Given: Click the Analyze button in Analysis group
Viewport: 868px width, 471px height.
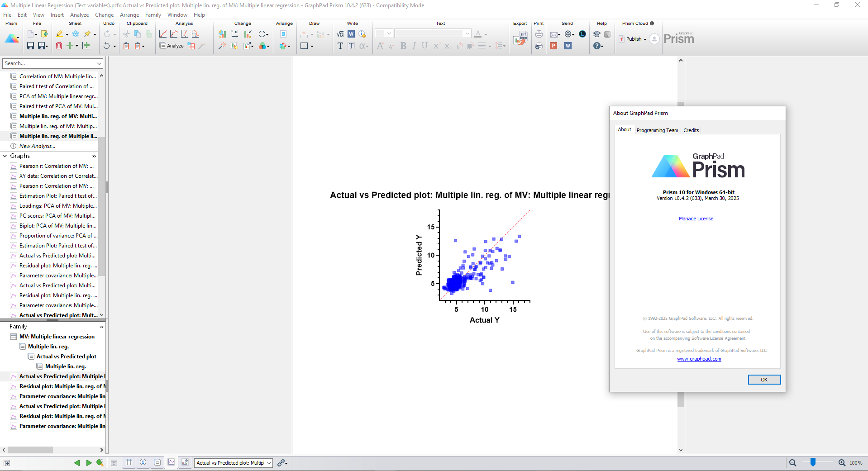Looking at the screenshot, I should [172, 46].
